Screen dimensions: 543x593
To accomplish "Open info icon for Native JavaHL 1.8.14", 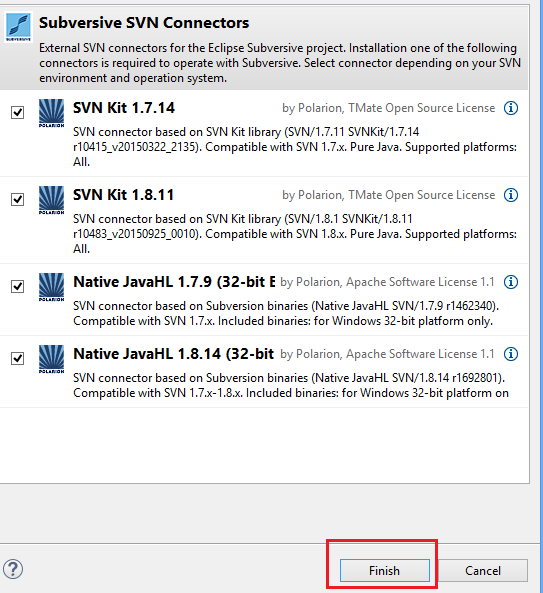I will pos(511,354).
